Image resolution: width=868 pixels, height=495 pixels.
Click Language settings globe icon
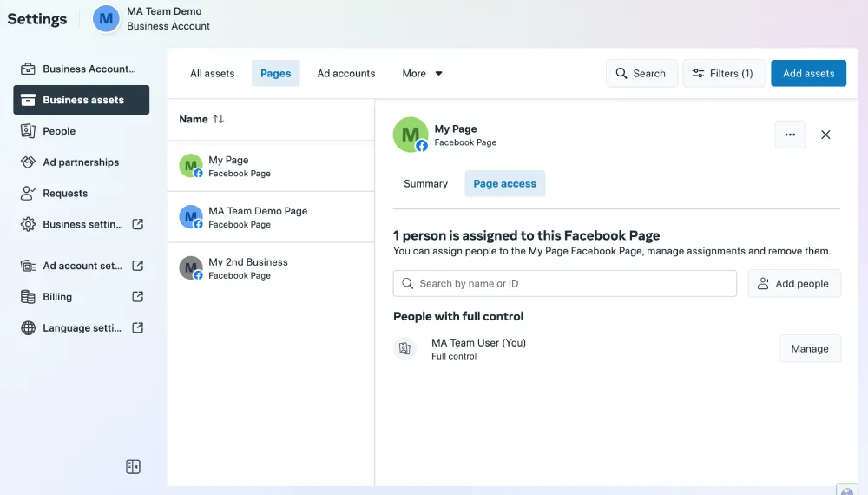coord(28,328)
